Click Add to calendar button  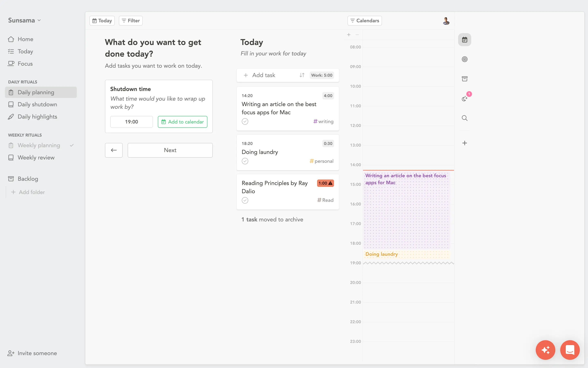tap(183, 122)
